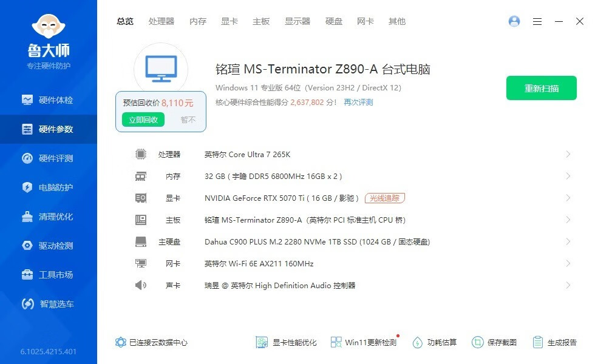
Task: Expand the 内存 row chevron
Action: pos(568,176)
